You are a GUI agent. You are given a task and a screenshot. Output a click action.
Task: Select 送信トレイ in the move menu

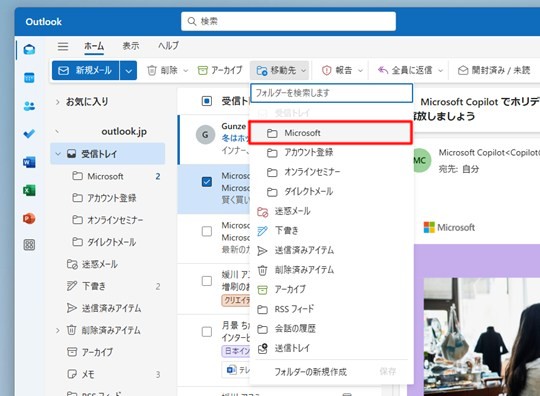tap(331, 348)
